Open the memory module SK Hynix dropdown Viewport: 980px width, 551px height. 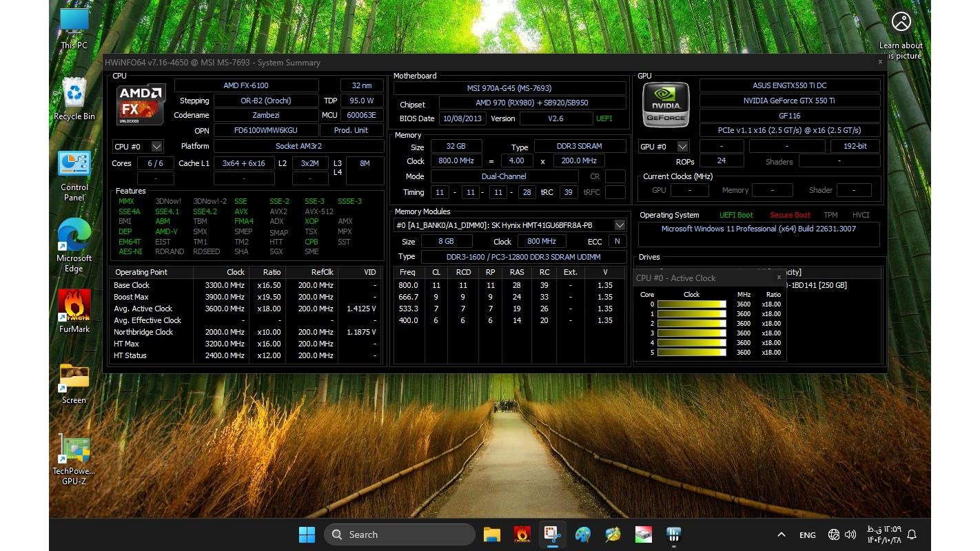pyautogui.click(x=620, y=225)
